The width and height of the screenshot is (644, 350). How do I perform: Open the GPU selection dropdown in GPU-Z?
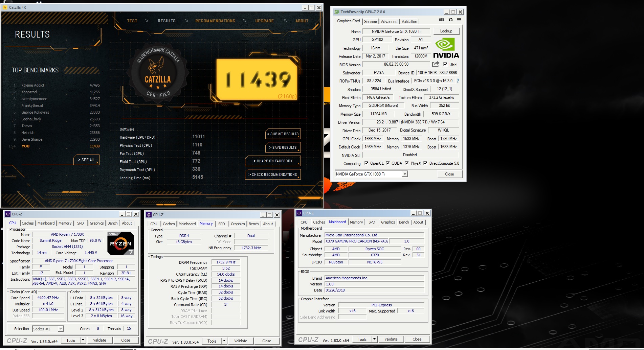(404, 174)
